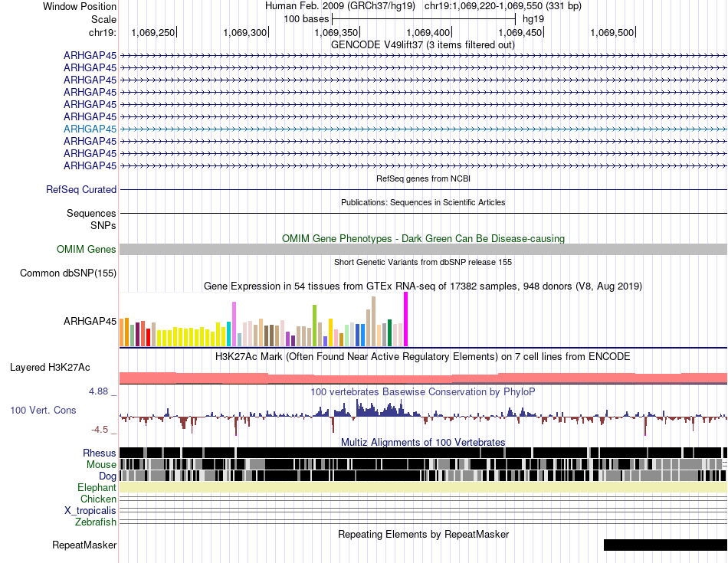Click the yellow-green bar in GTEx chart
The height and width of the screenshot is (563, 728).
(314, 326)
